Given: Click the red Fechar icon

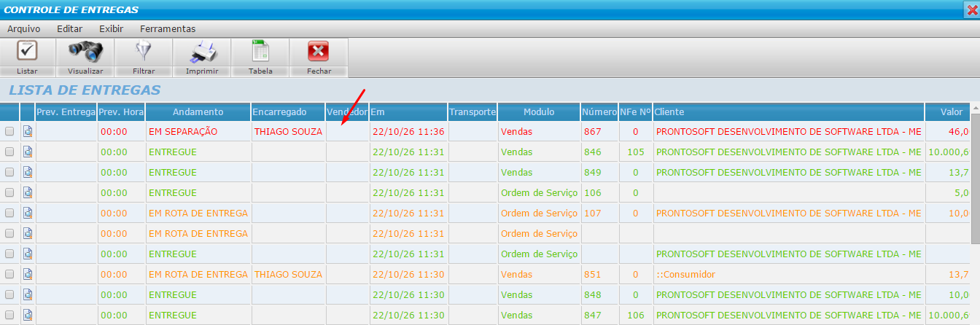Looking at the screenshot, I should 319,52.
